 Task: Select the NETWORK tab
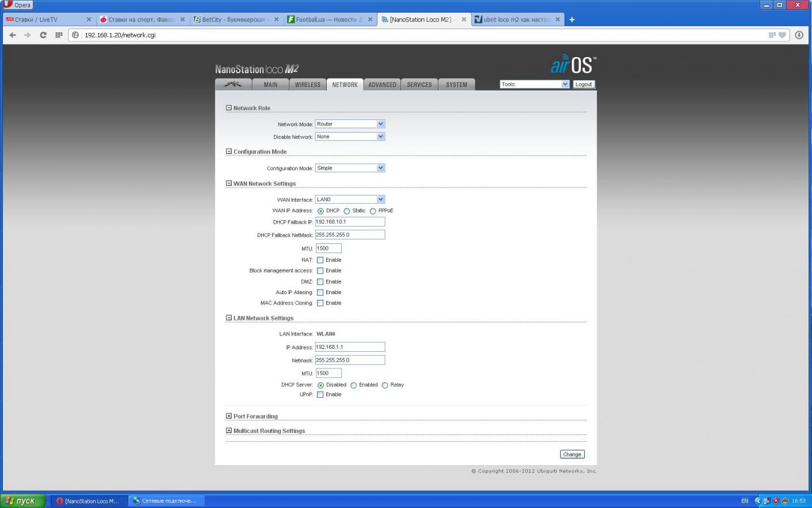pyautogui.click(x=345, y=85)
